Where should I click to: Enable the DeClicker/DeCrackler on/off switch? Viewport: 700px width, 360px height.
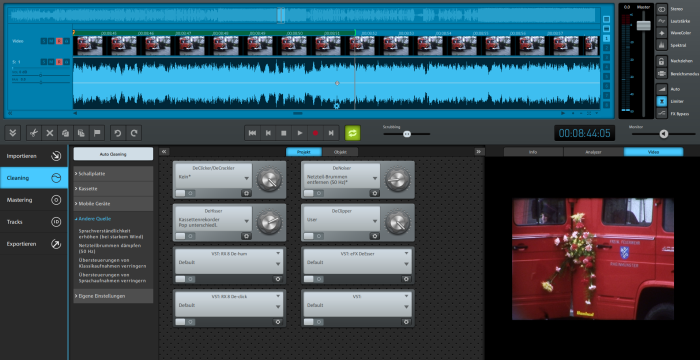click(184, 193)
